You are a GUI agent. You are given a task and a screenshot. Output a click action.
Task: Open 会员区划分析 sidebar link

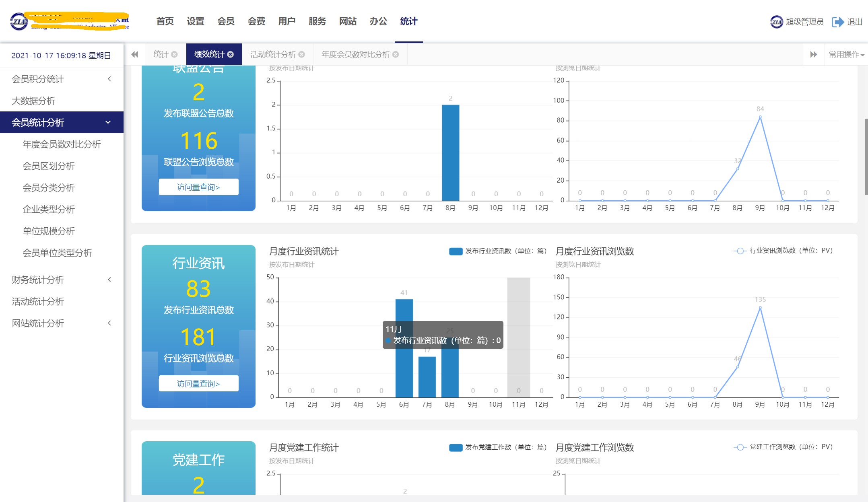tap(49, 166)
